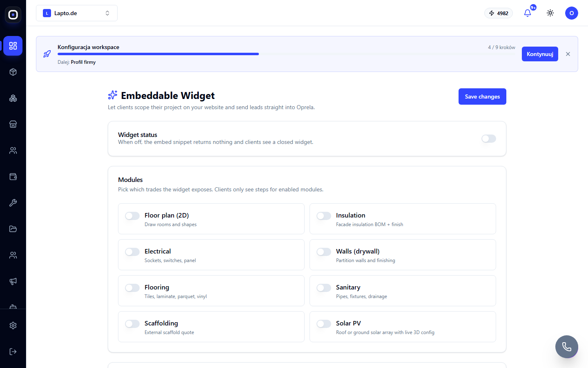Open the team icon below folder
588x368 pixels.
click(x=13, y=255)
